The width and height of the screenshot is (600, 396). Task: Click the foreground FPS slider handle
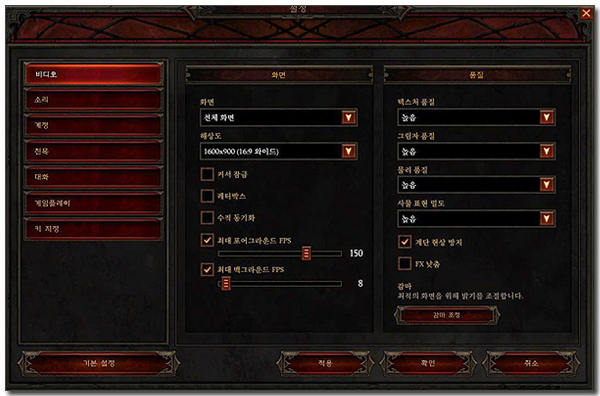[x=306, y=253]
